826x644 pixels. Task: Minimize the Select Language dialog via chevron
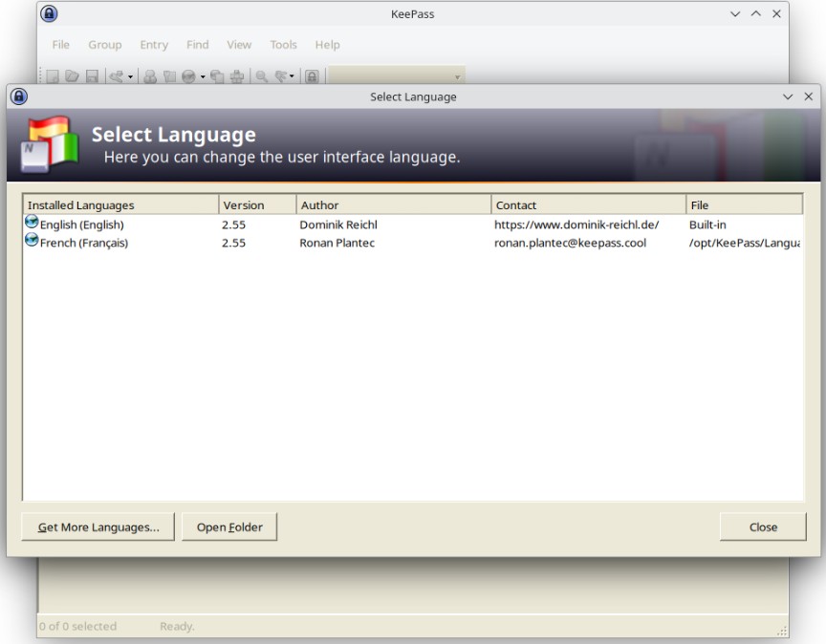click(788, 97)
